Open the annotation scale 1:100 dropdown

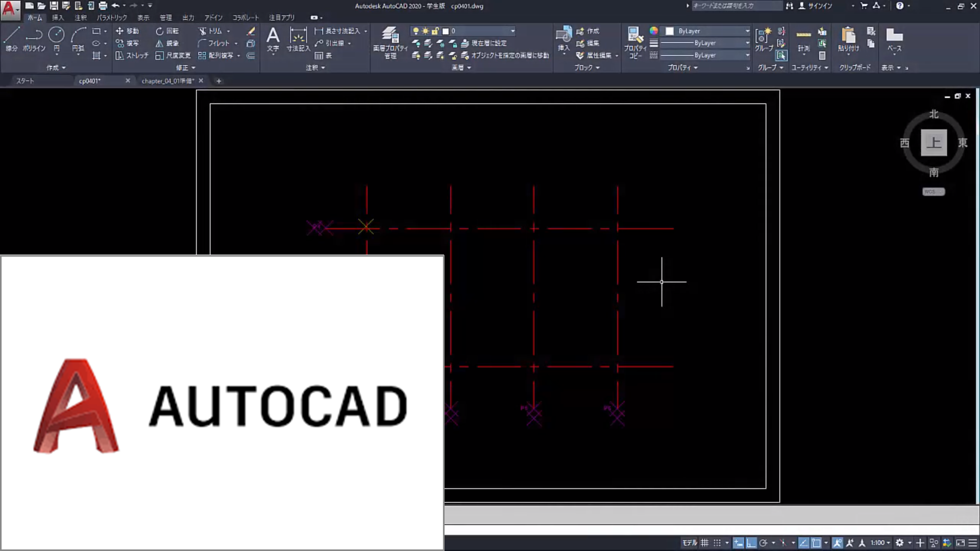880,543
